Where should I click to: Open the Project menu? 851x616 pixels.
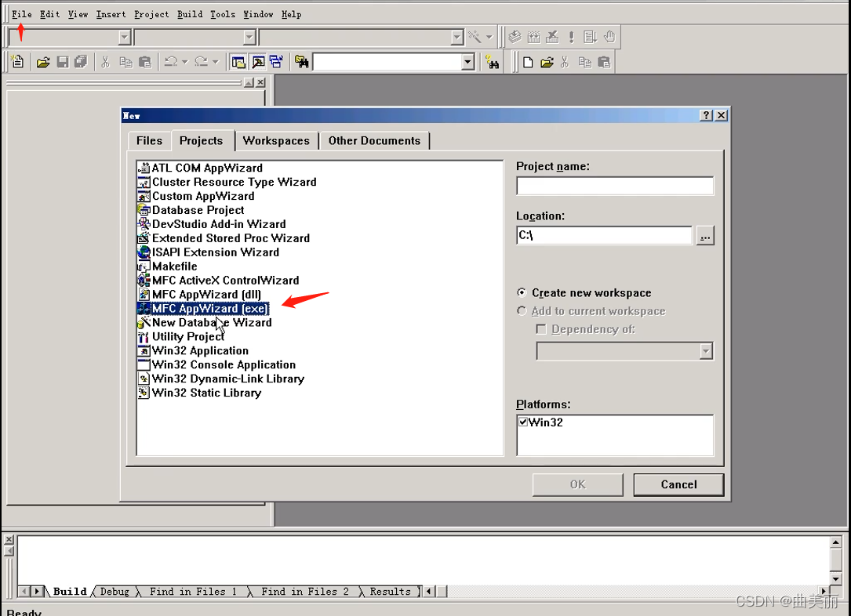point(151,14)
